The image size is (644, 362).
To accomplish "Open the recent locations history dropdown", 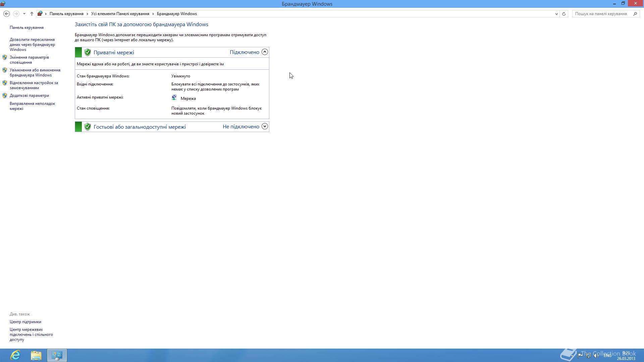I will (24, 14).
